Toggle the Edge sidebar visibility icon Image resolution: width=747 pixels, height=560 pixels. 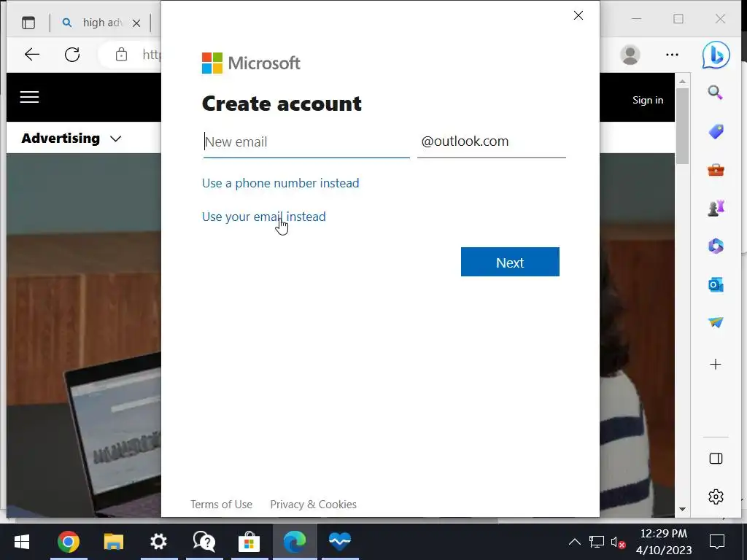coord(716,459)
